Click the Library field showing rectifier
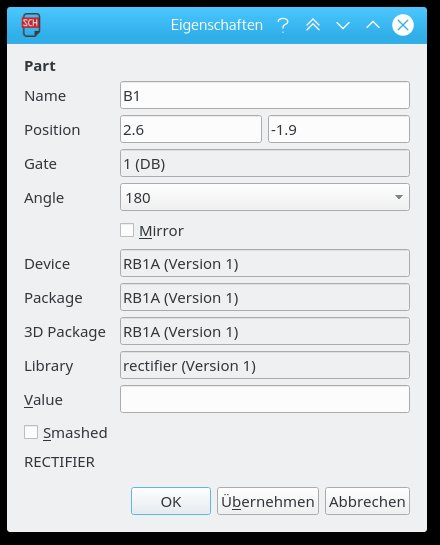This screenshot has height=545, width=440. click(265, 365)
